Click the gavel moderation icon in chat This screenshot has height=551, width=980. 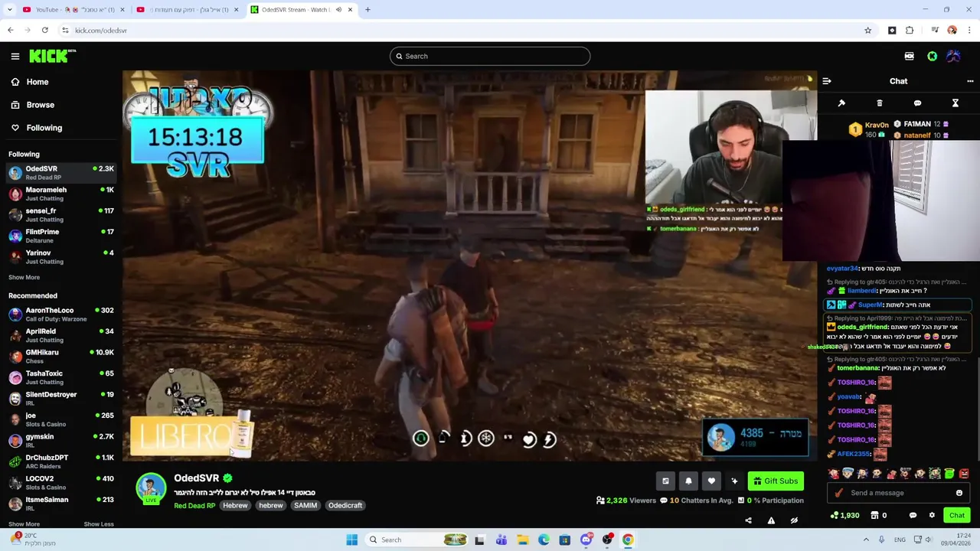[841, 103]
